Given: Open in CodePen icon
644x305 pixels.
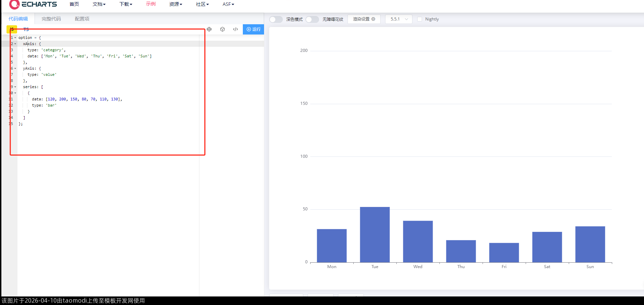Looking at the screenshot, I should [x=209, y=29].
